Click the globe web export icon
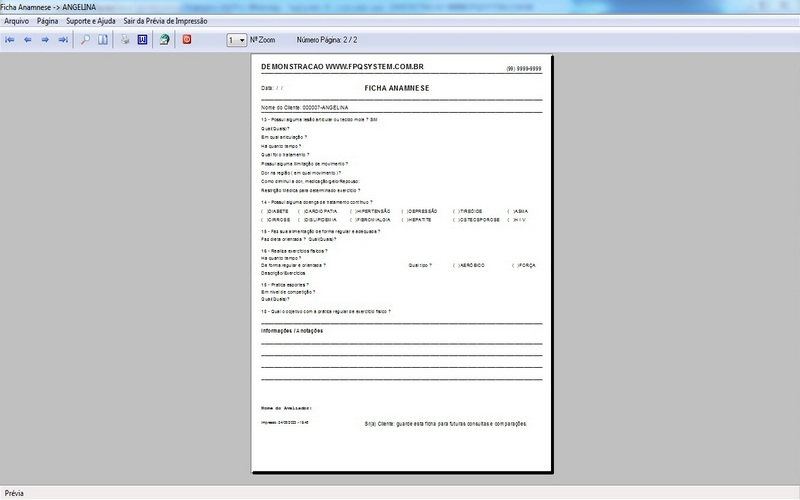This screenshot has height=500, width=800. [x=164, y=40]
